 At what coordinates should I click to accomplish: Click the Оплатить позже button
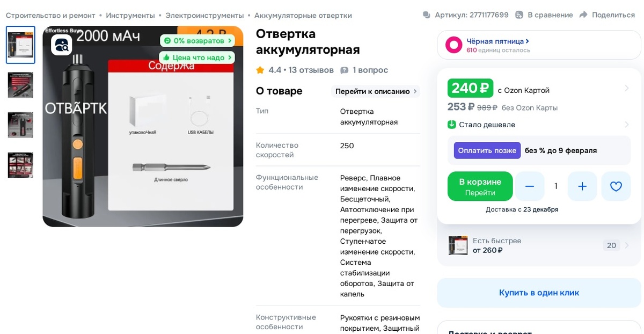point(487,150)
